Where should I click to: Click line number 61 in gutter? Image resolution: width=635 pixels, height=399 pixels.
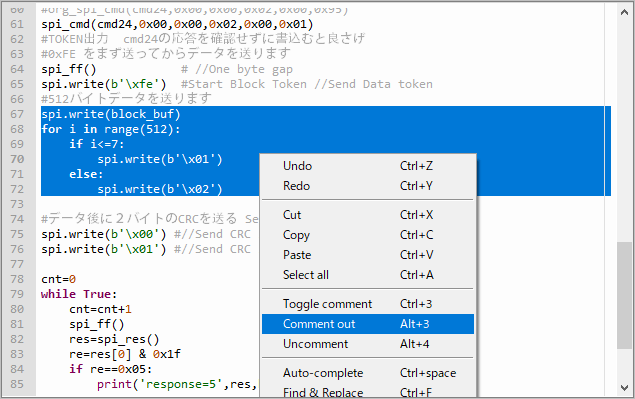(17, 24)
